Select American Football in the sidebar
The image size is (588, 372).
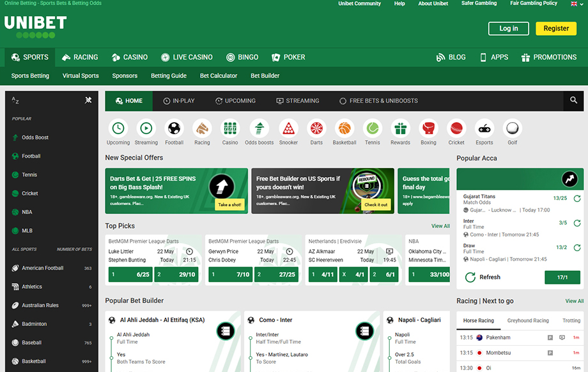52,268
